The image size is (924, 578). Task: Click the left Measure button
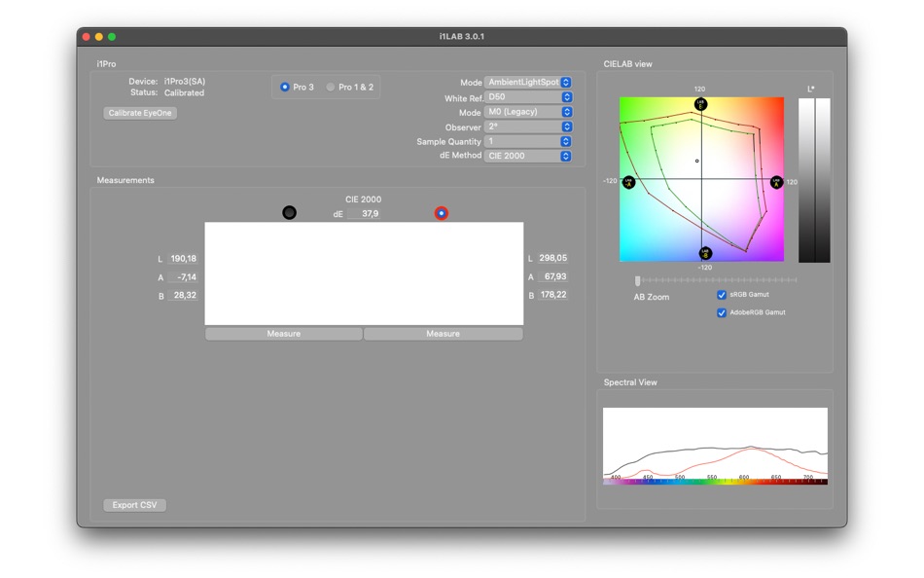coord(283,334)
